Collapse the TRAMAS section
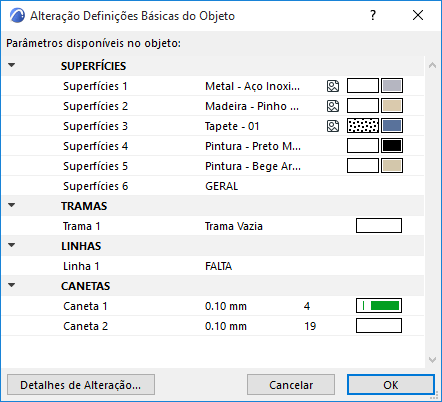Screen dimensions: 442x402 click(x=12, y=205)
